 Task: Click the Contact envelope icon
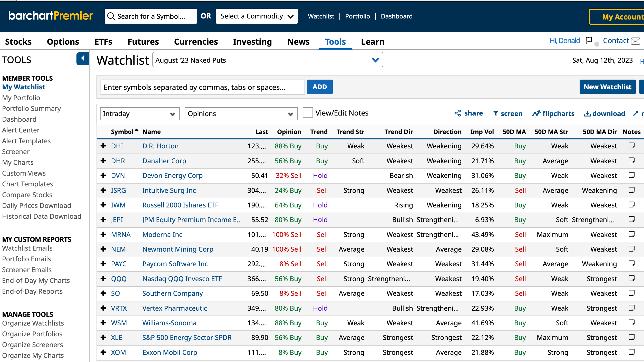(x=636, y=41)
